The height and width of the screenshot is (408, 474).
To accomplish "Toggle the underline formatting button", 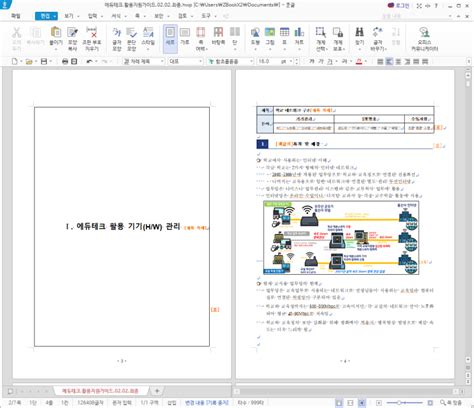I will pyautogui.click(x=329, y=61).
